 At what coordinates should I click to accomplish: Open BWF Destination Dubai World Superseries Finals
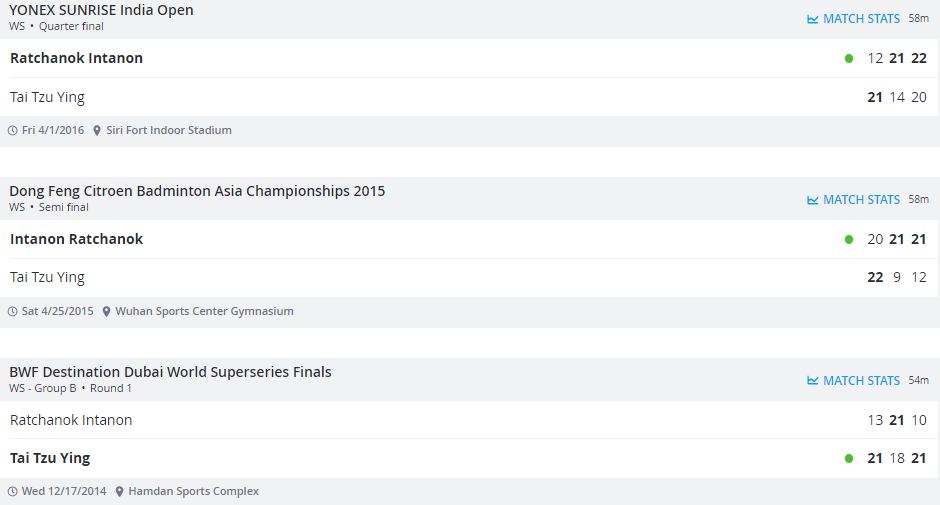coord(170,372)
